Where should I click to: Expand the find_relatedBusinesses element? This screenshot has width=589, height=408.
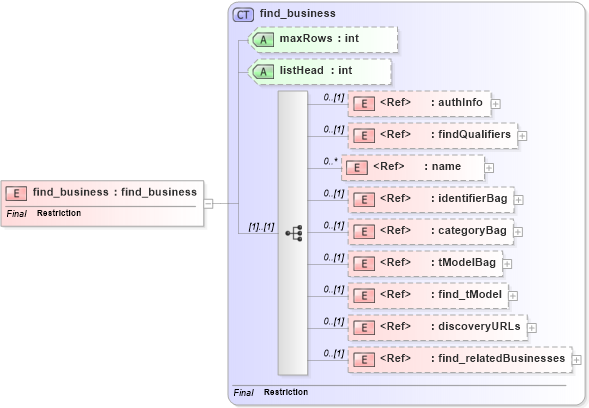click(x=576, y=360)
